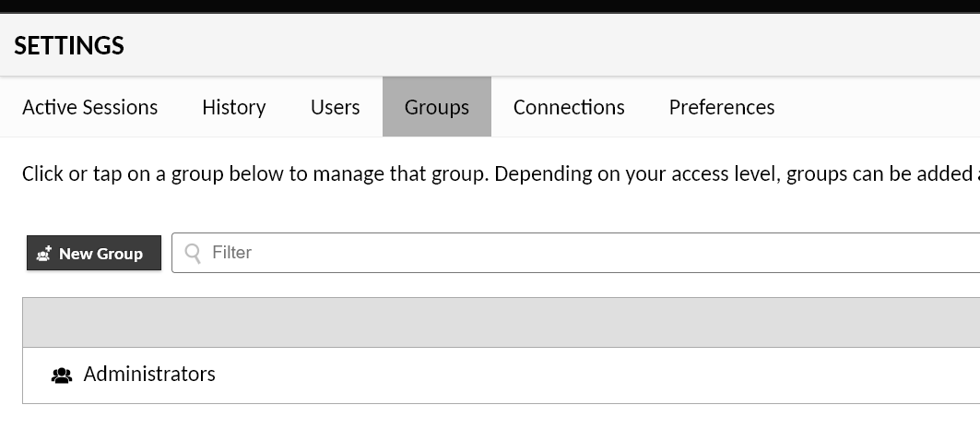980x429 pixels.
Task: Click the magnifying glass icon in Filter
Action: (193, 253)
